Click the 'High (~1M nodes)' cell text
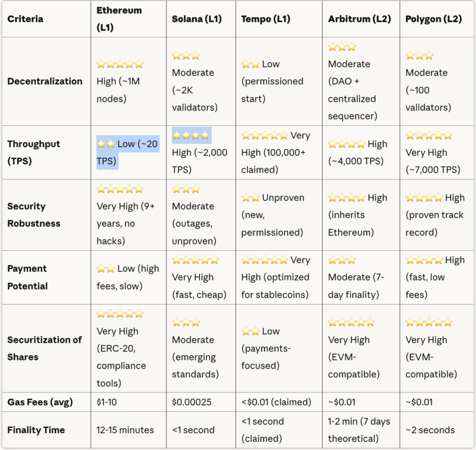The width and height of the screenshot is (476, 450). (x=118, y=90)
